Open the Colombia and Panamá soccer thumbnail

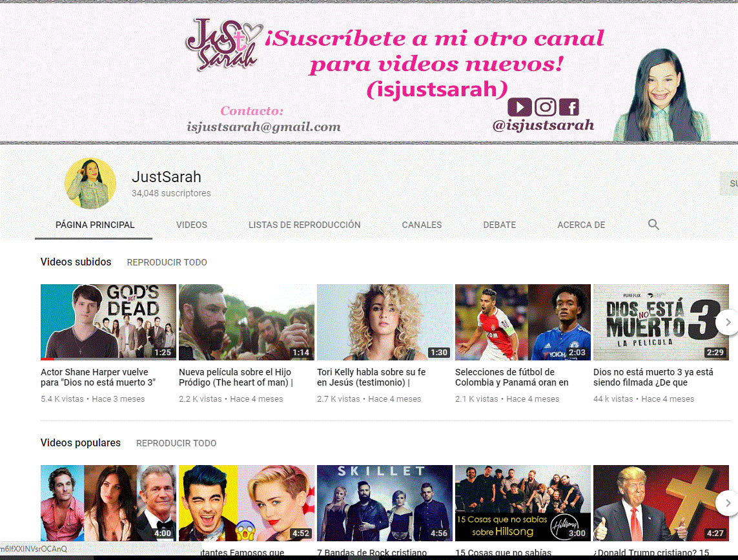(523, 322)
